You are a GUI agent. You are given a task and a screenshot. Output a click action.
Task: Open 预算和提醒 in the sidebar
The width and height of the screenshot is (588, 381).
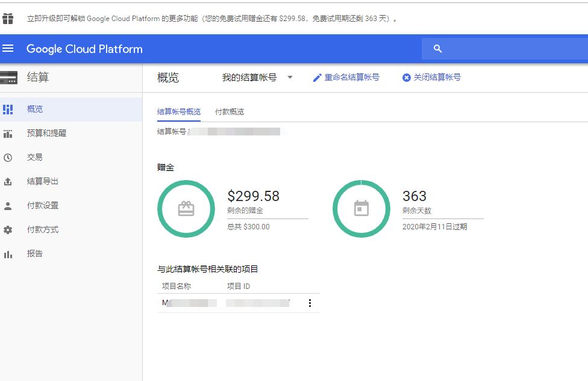pos(71,134)
